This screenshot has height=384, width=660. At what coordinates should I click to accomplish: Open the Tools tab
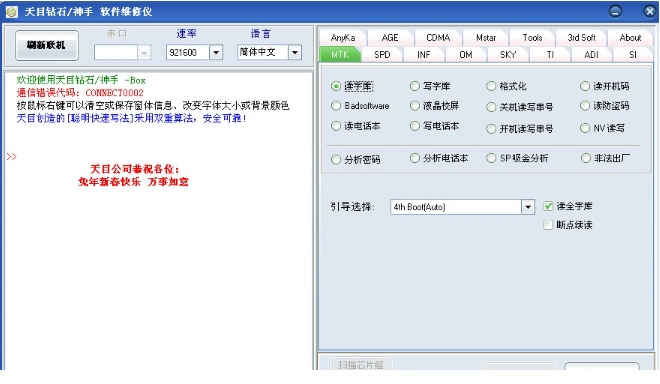532,37
